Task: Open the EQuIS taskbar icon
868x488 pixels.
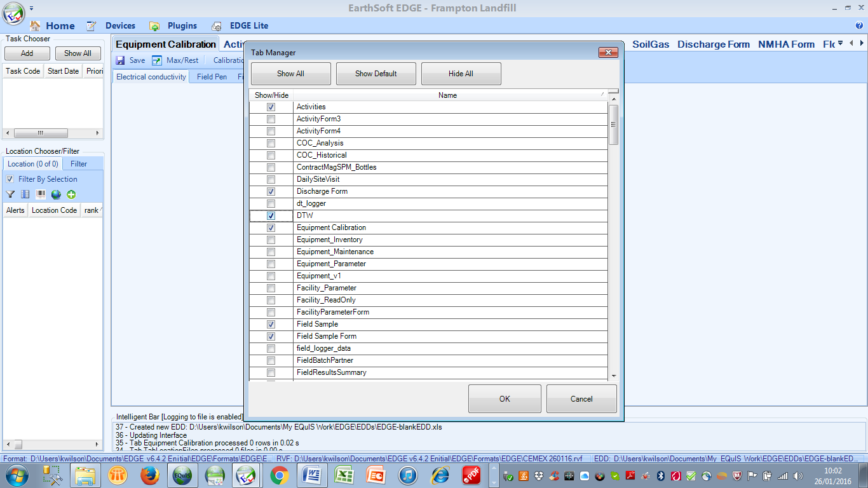Action: pos(182,475)
